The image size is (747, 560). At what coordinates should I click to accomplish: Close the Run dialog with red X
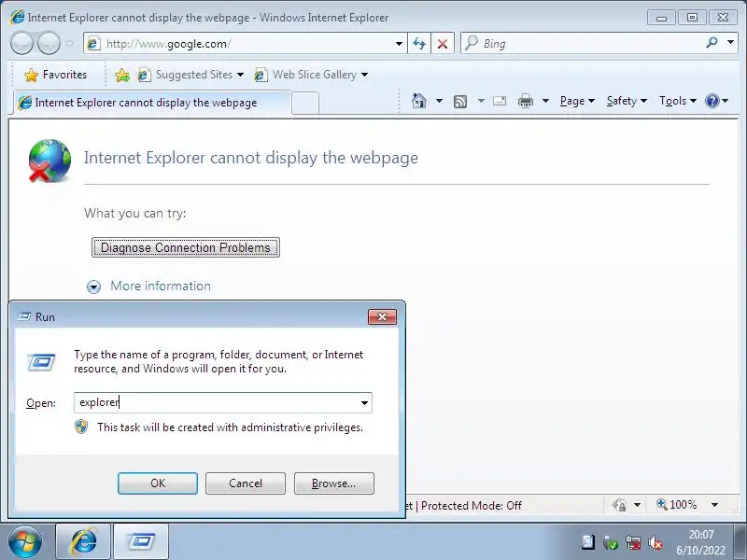pos(382,316)
